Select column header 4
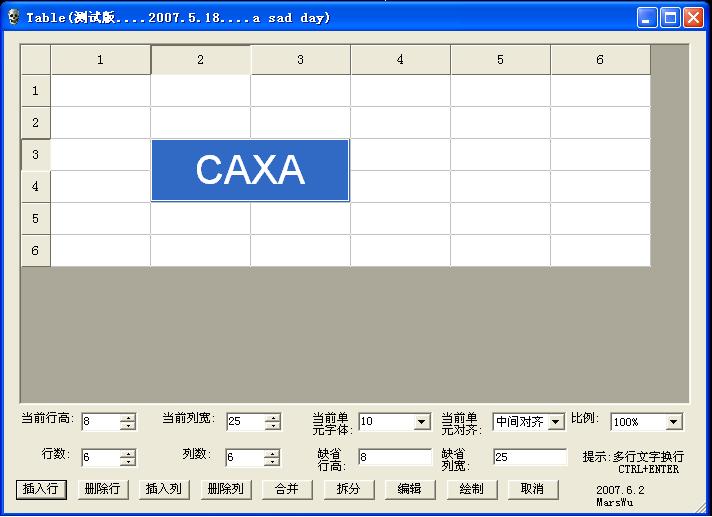 point(400,60)
